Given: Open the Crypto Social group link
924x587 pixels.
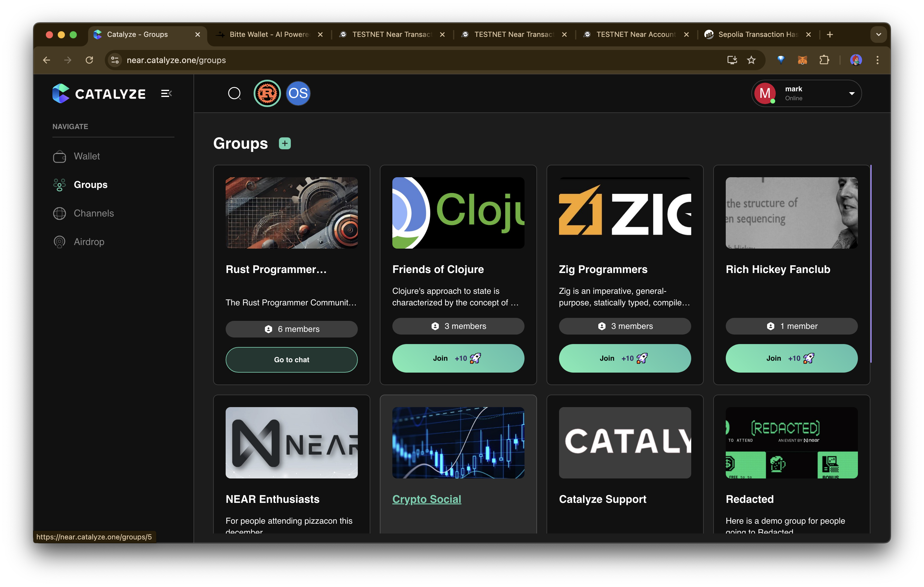Looking at the screenshot, I should click(x=426, y=499).
